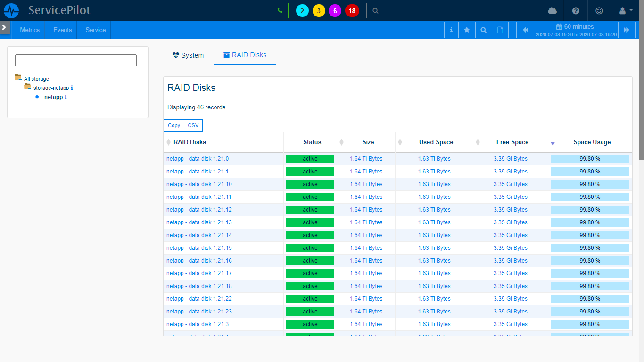
Task: Select the star favorites icon
Action: 467,29
